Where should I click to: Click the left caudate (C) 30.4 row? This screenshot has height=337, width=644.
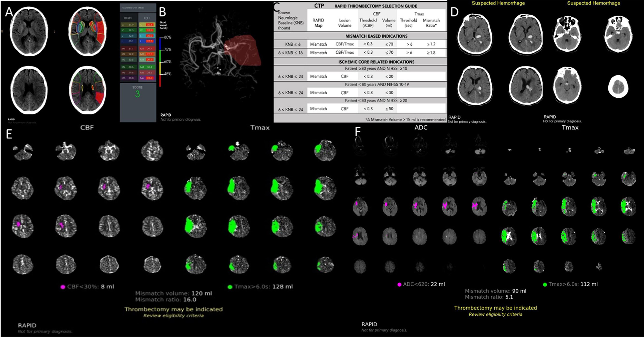click(x=147, y=25)
